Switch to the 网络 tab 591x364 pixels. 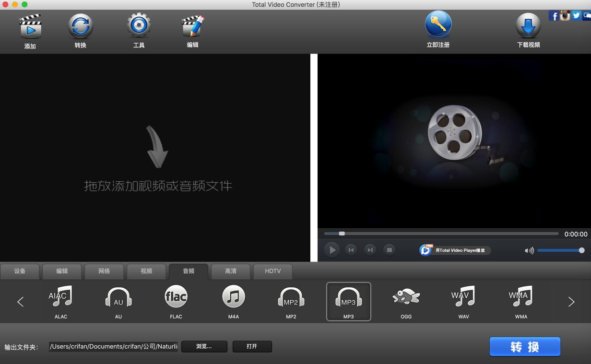click(104, 271)
